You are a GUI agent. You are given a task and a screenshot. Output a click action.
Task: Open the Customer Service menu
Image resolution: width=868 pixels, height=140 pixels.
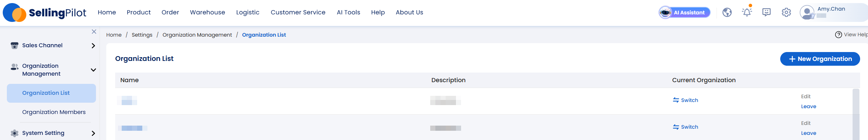298,12
